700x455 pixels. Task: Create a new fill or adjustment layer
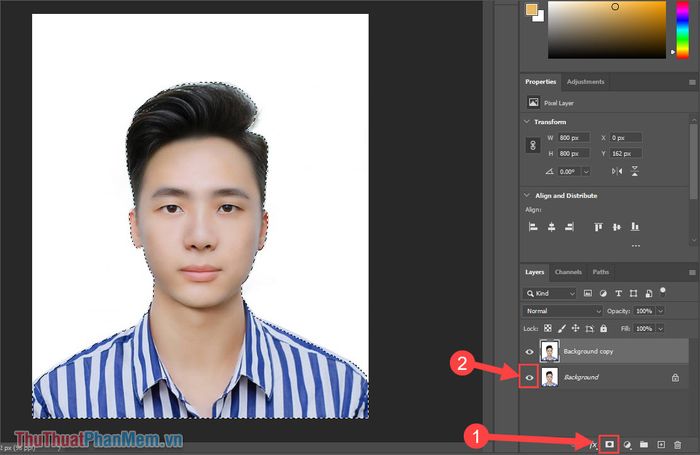pyautogui.click(x=627, y=445)
